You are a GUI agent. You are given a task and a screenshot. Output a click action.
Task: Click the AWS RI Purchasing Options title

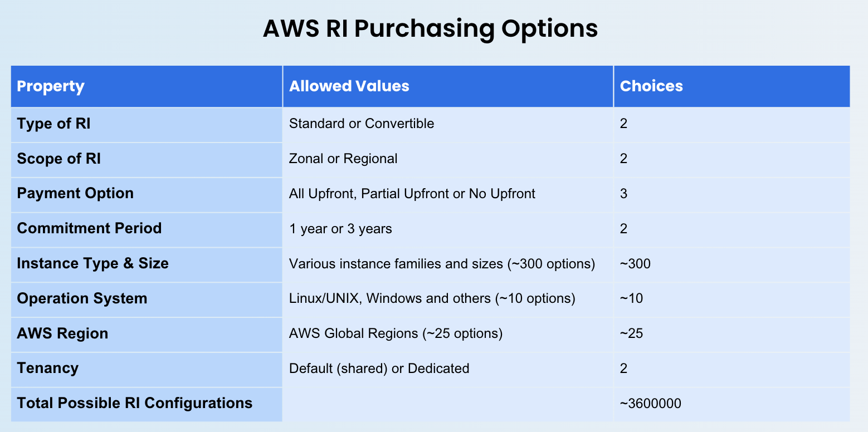coord(430,28)
